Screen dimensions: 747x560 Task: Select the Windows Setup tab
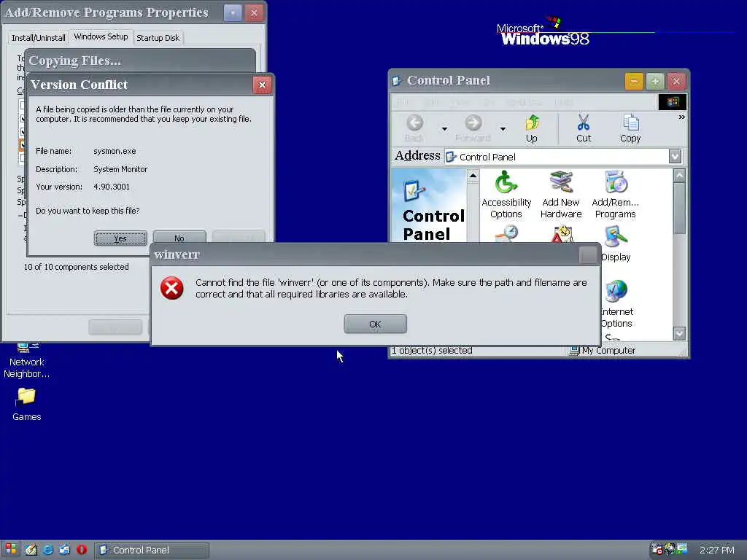point(101,36)
